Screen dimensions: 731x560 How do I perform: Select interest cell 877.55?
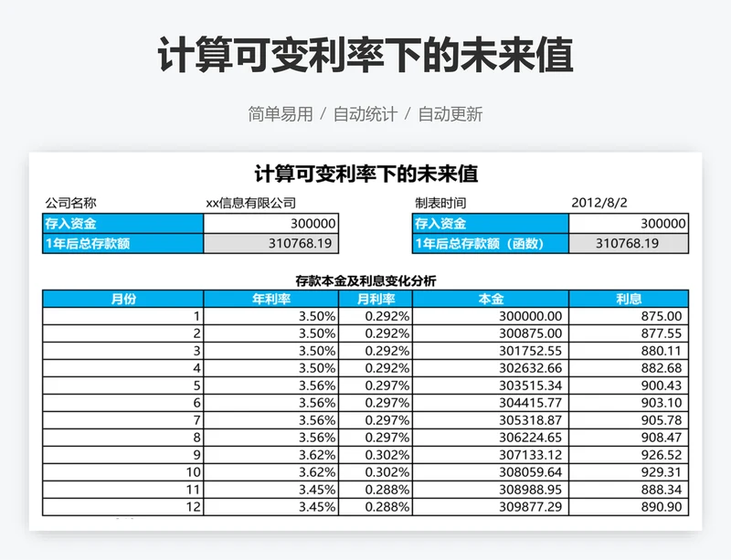pyautogui.click(x=629, y=333)
